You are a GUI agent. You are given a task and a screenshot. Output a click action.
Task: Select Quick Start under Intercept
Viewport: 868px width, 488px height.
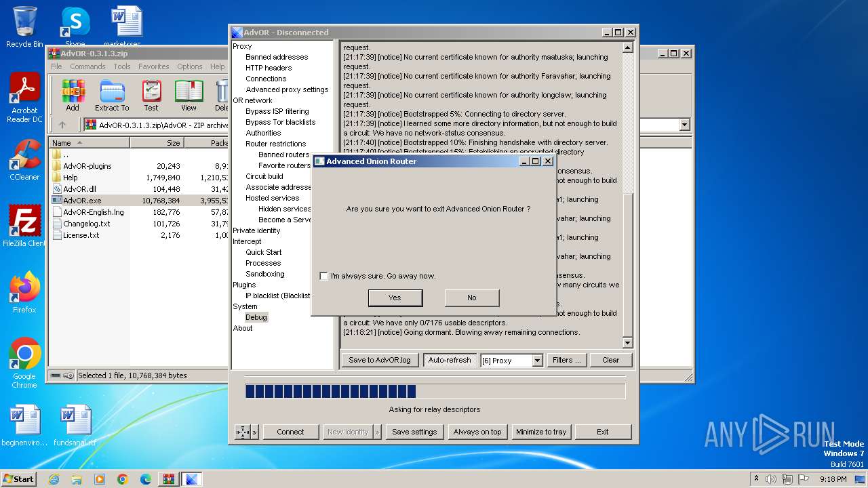coord(264,252)
